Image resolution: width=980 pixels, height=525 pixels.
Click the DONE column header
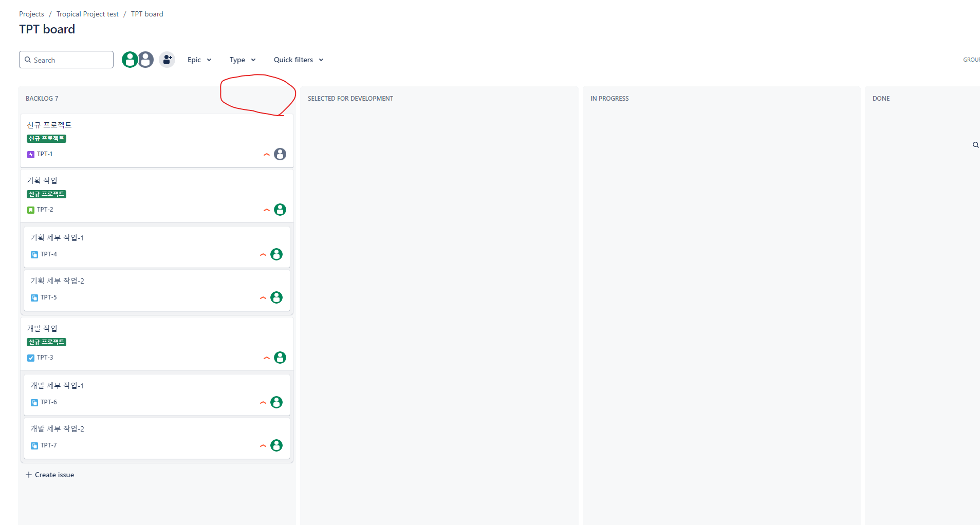coord(881,99)
